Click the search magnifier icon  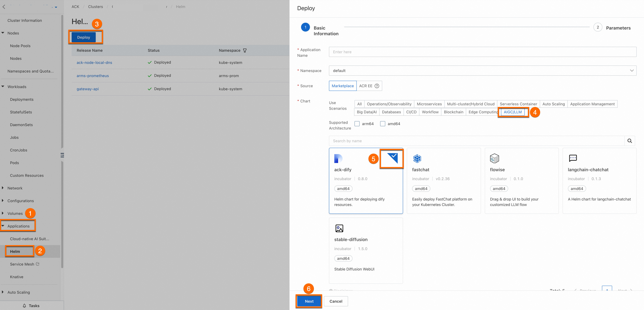pyautogui.click(x=630, y=141)
